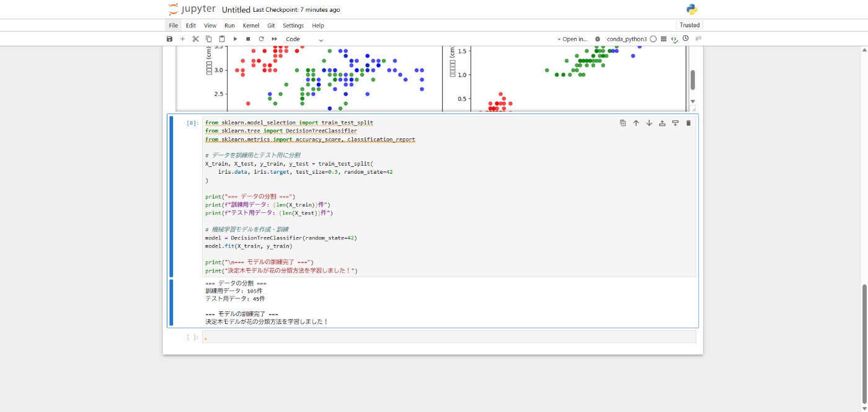Restart the kernel with the circular arrow

[261, 39]
